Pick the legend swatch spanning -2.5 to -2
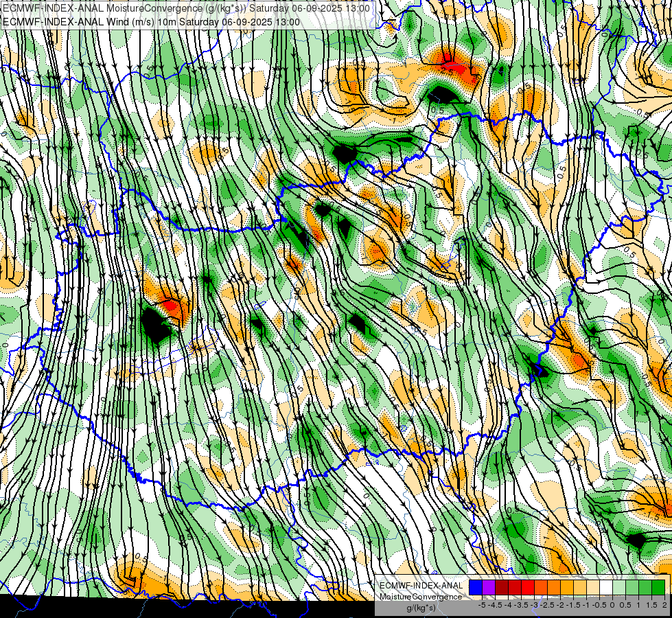Screen dimensions: 672x618 coord(554,587)
